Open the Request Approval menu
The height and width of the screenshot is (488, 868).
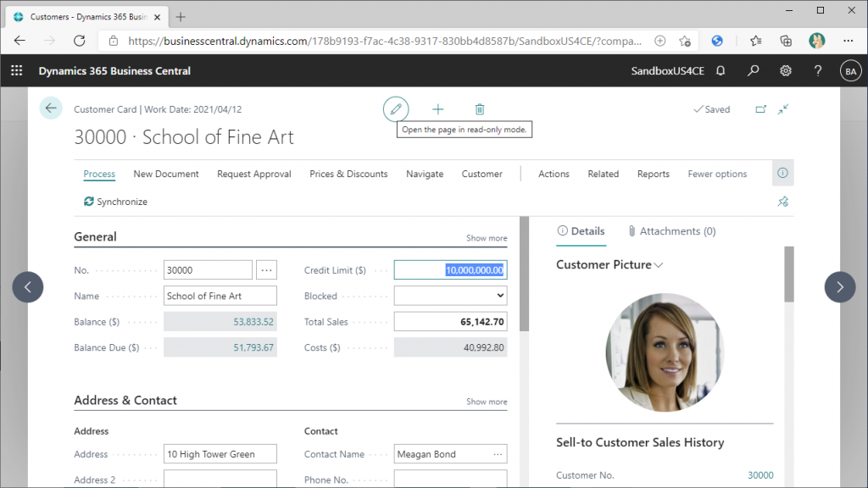(x=254, y=174)
